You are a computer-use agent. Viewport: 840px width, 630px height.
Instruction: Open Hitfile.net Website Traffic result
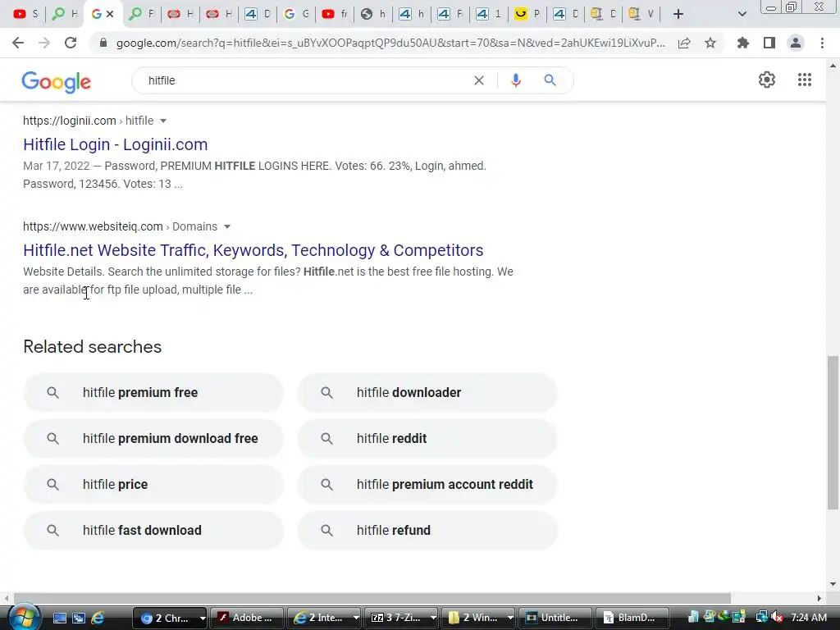tap(253, 250)
